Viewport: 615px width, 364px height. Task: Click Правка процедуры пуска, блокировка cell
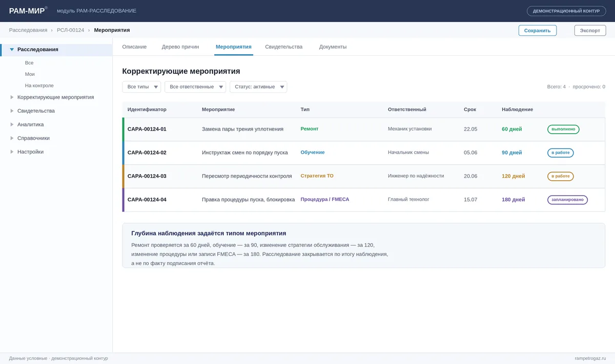[249, 200]
